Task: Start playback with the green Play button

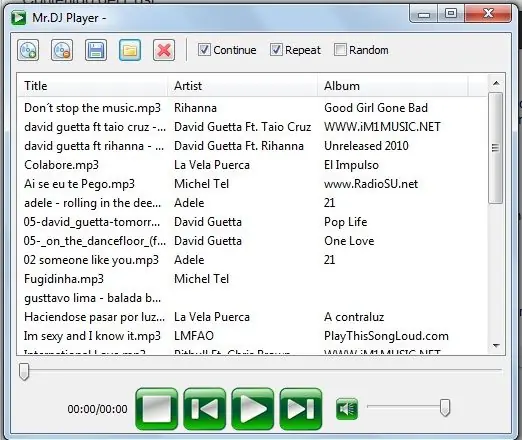Action: 253,409
